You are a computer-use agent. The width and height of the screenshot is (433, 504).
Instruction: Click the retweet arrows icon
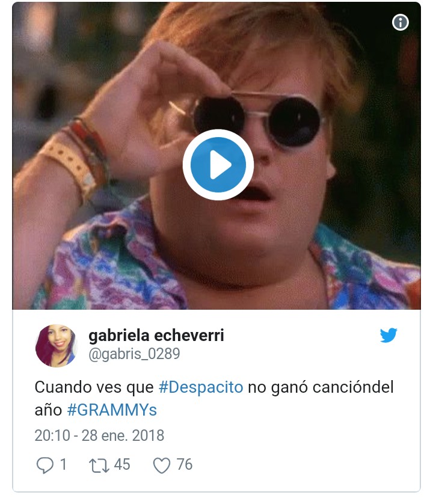[x=99, y=466]
